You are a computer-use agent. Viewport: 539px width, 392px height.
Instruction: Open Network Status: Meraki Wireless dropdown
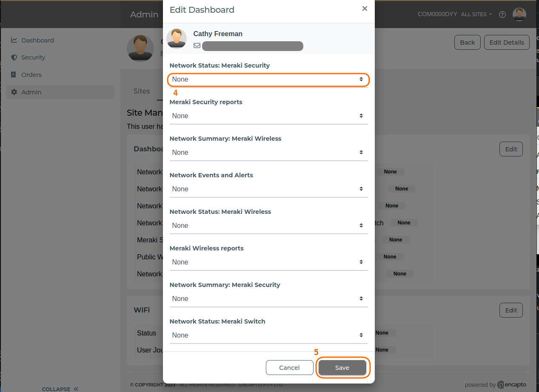pyautogui.click(x=268, y=226)
